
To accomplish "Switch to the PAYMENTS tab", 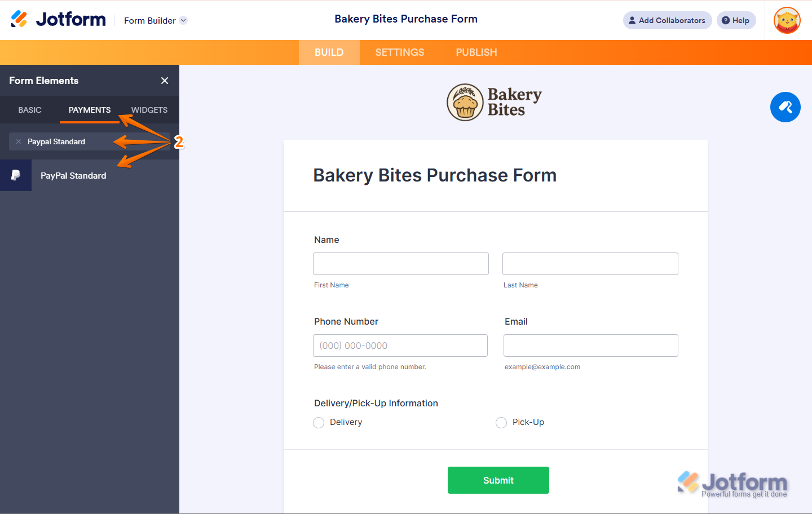I will coord(90,110).
